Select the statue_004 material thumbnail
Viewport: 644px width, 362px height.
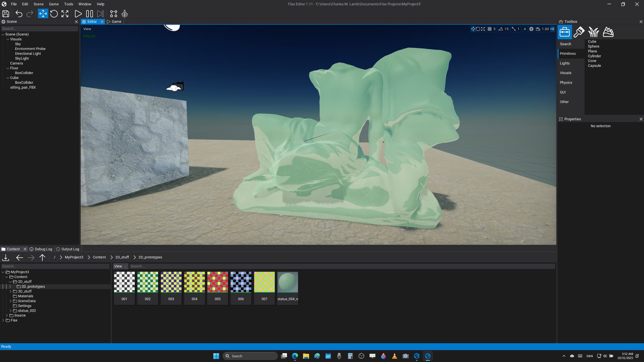(x=288, y=282)
